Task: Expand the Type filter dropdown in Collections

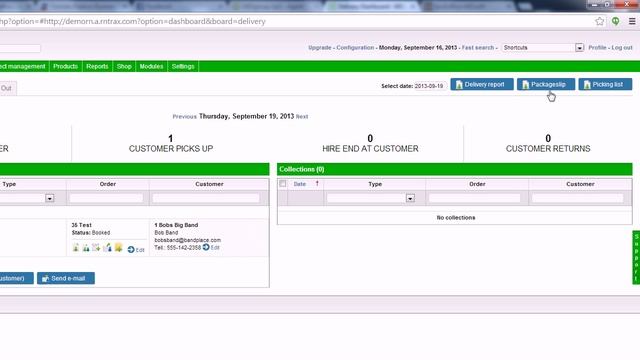Action: (410, 198)
